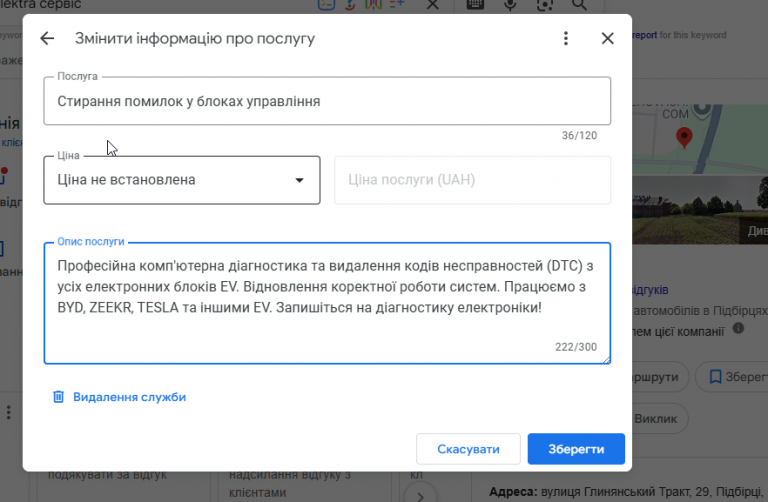Go back using the dialog's arrow icon
Screen dimensions: 768x502
click(x=47, y=38)
